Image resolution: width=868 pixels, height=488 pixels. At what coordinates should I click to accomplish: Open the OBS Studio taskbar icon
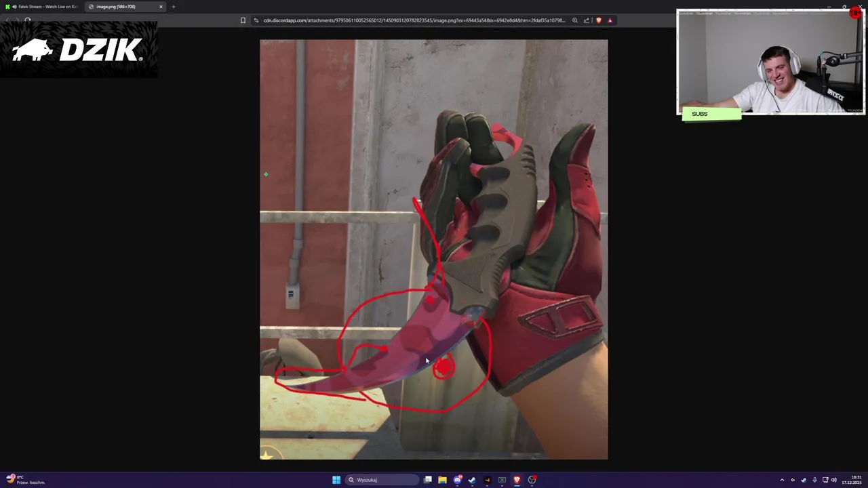pos(532,480)
